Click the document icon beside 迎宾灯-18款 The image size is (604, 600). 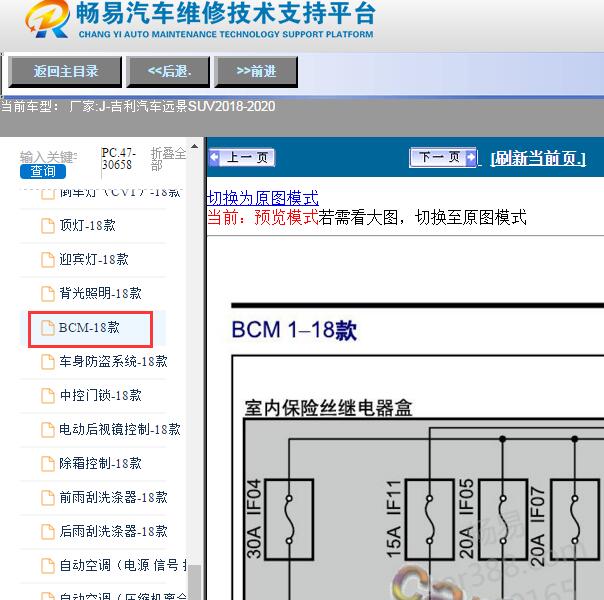(x=48, y=260)
